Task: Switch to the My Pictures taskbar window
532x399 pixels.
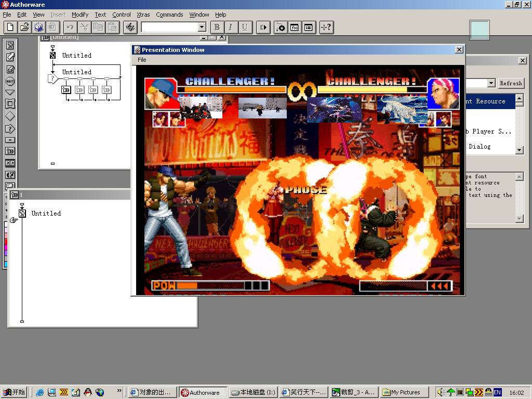Action: [404, 392]
